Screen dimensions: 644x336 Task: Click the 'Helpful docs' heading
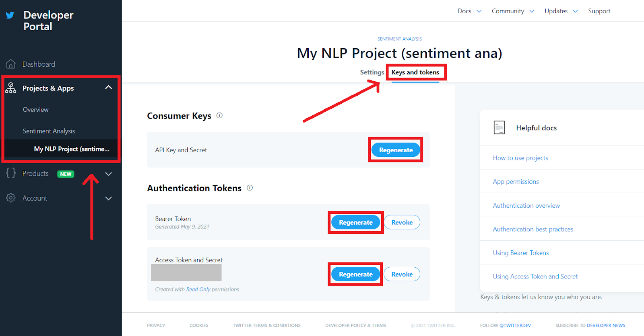click(537, 128)
